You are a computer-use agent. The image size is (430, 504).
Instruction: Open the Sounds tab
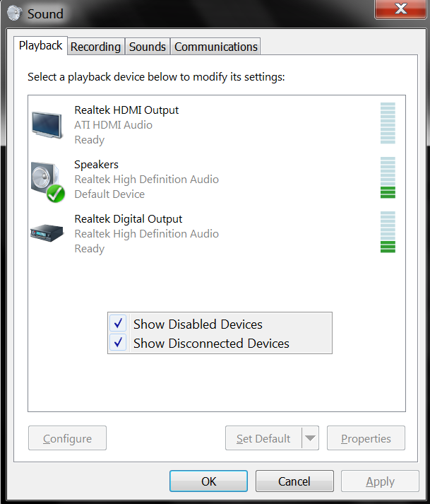coord(148,47)
